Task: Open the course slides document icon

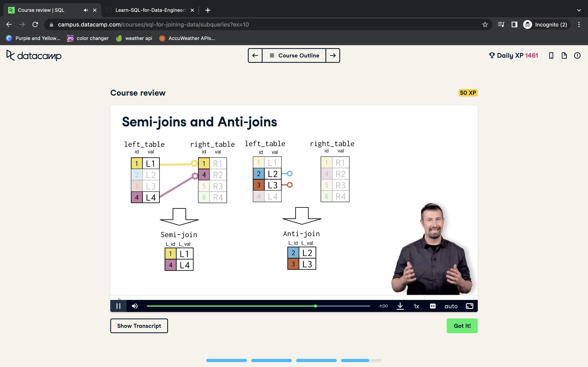Action: (x=564, y=56)
